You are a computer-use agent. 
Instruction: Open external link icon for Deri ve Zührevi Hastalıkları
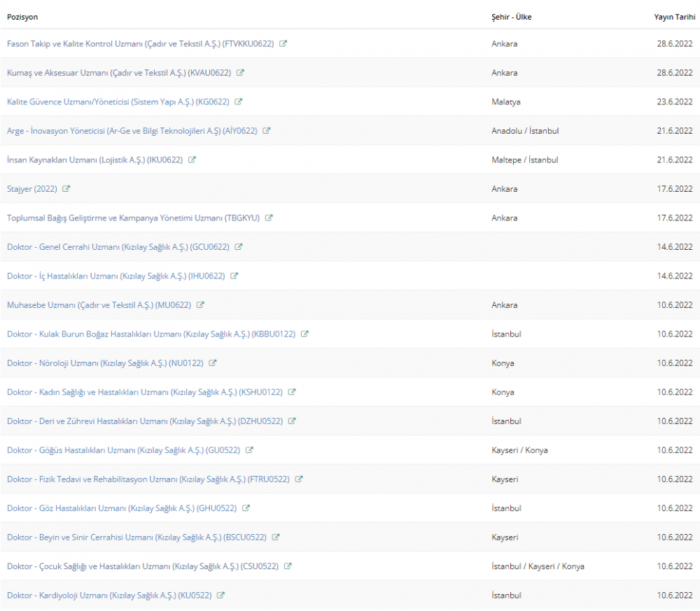tap(292, 421)
